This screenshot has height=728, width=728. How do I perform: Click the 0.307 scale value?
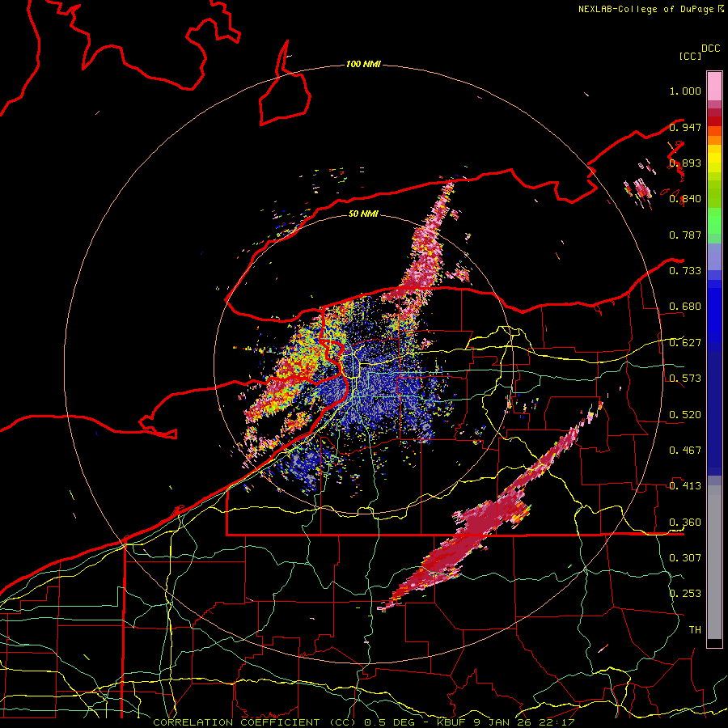coord(685,558)
